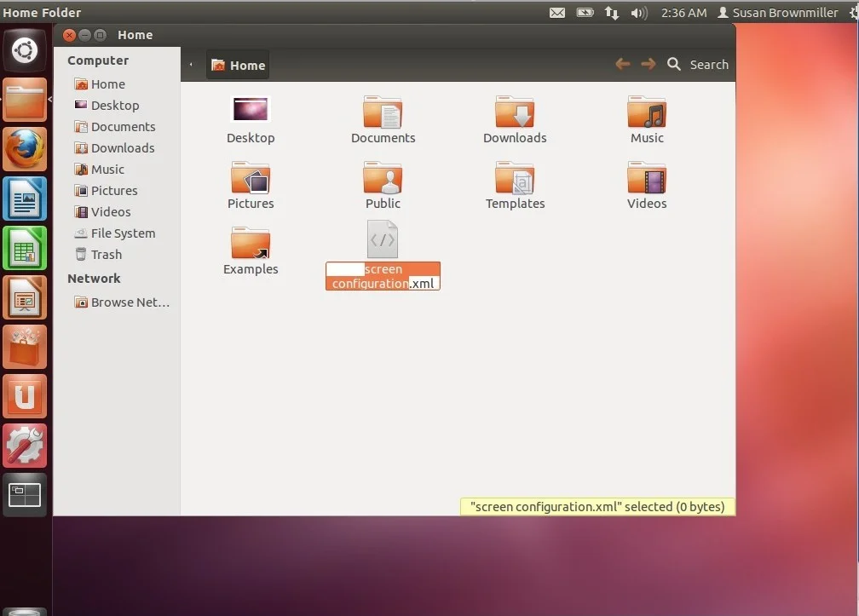Select the Music folder icon
This screenshot has height=616, width=859.
(647, 112)
